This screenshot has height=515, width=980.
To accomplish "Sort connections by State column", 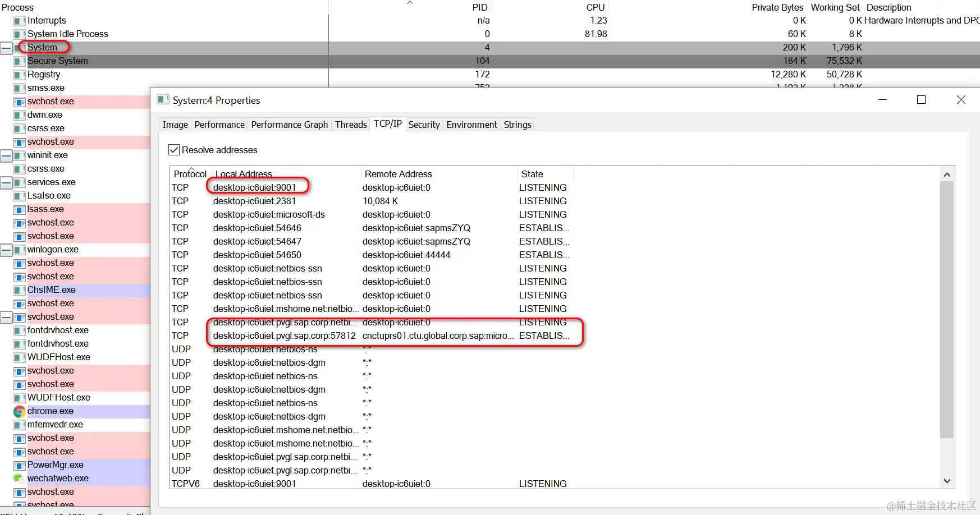I will (545, 174).
